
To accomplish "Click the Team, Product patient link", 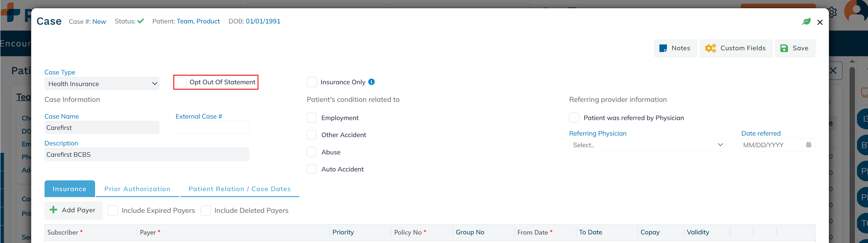I will coord(198,21).
